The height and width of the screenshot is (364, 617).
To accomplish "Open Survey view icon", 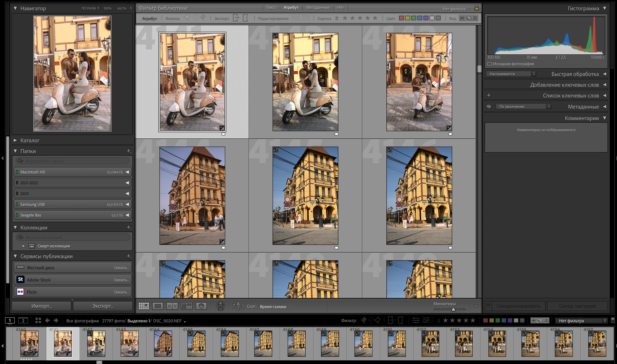I will (186, 306).
